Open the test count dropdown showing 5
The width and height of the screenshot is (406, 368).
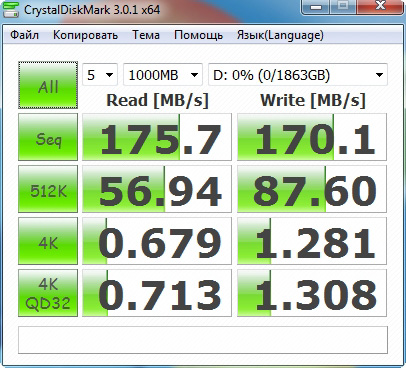click(x=100, y=75)
